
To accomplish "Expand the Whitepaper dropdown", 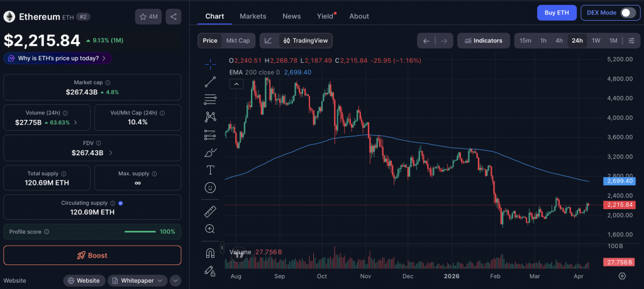I will (137, 281).
